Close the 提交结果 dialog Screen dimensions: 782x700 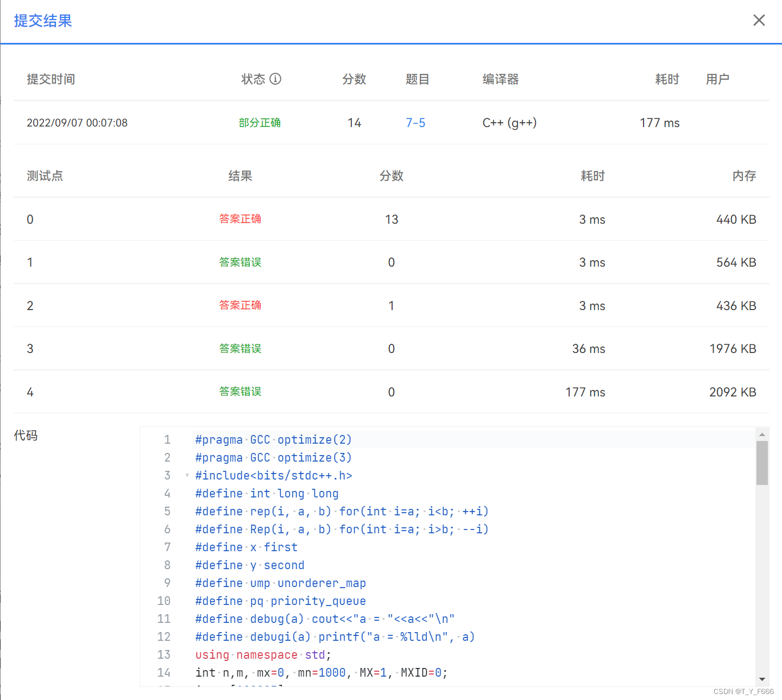759,20
